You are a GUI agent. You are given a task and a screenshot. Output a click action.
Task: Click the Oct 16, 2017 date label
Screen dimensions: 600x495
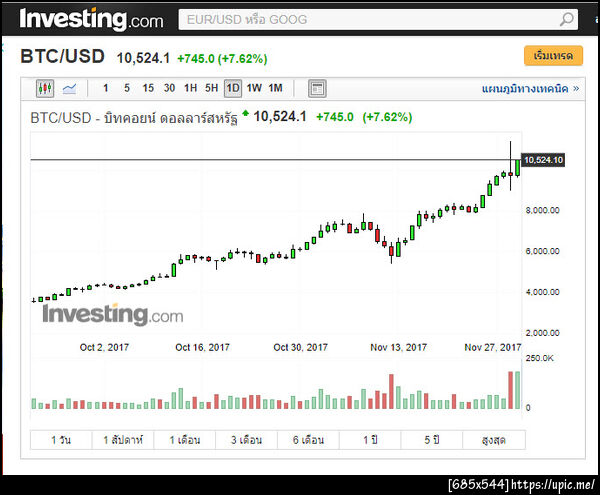202,347
